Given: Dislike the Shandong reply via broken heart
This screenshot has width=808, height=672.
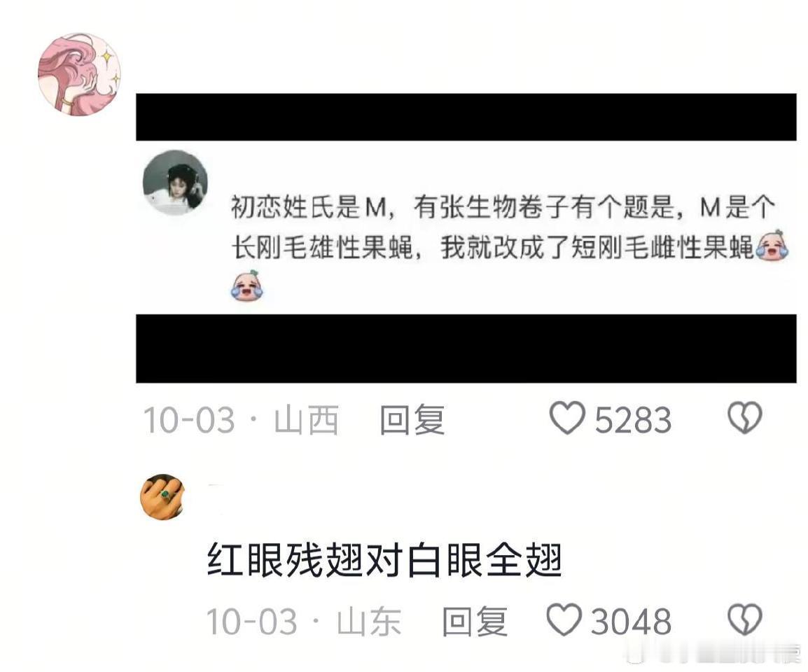Looking at the screenshot, I should pos(744,620).
